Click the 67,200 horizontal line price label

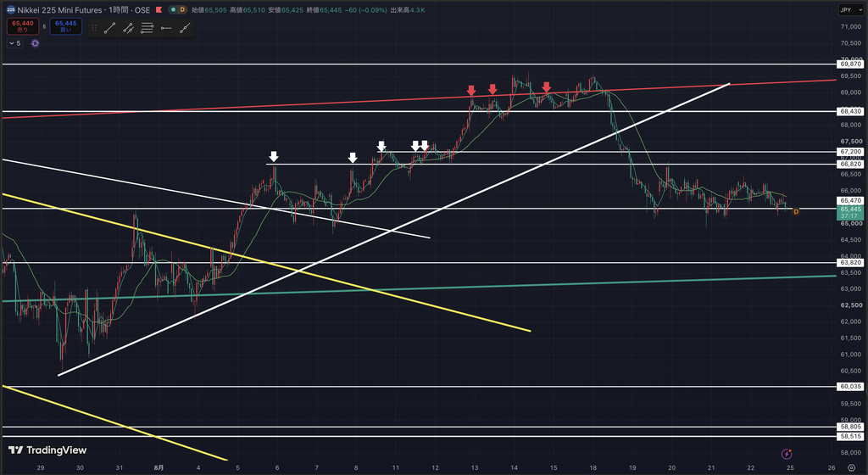point(850,152)
